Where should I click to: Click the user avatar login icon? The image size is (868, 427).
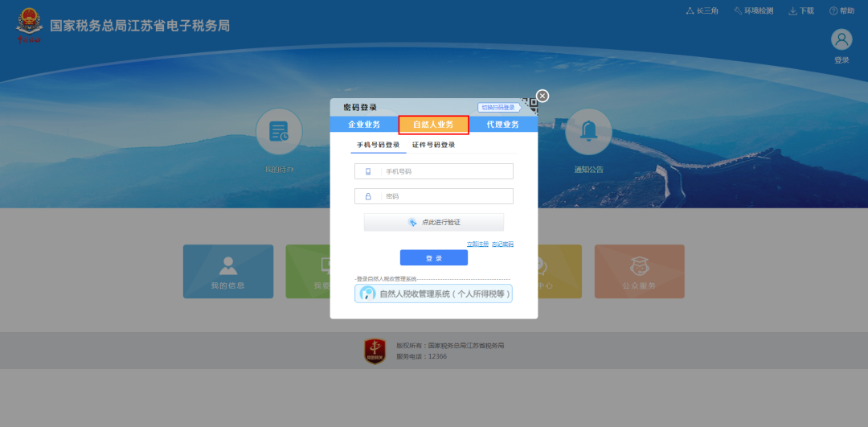[841, 39]
